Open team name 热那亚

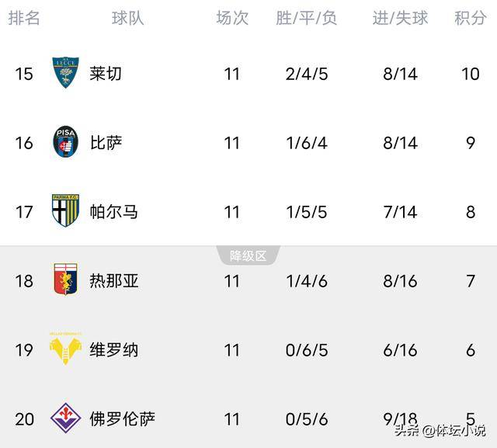point(113,280)
